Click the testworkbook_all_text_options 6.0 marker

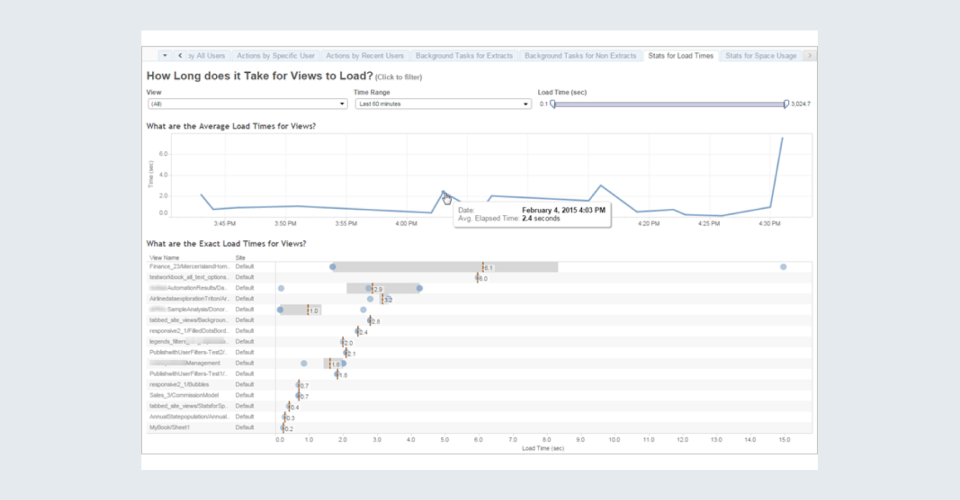pos(478,278)
